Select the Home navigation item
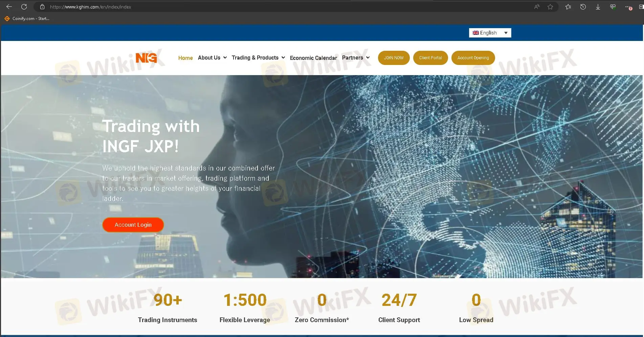This screenshot has height=337, width=644. tap(185, 58)
